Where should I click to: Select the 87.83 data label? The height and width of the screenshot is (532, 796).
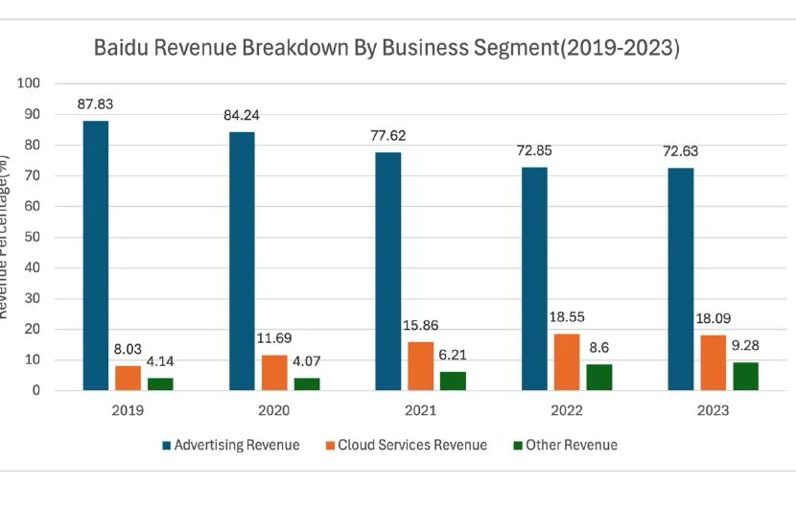point(96,104)
